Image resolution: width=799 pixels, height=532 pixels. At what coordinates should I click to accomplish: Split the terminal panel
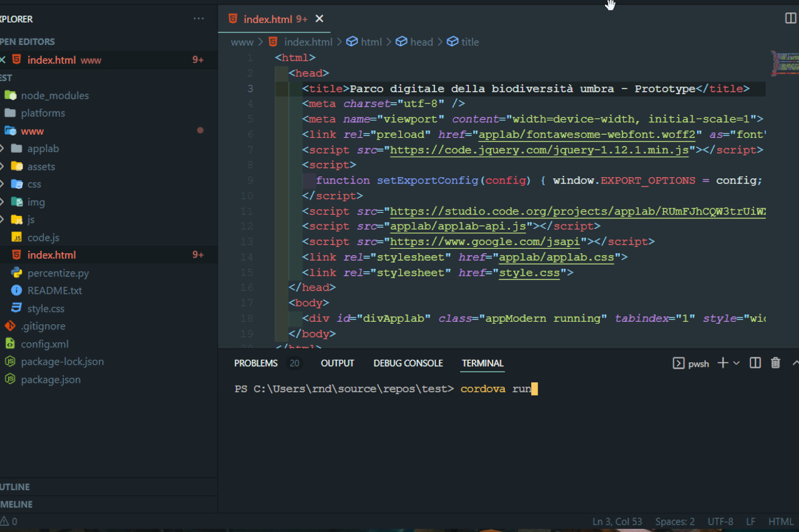755,363
